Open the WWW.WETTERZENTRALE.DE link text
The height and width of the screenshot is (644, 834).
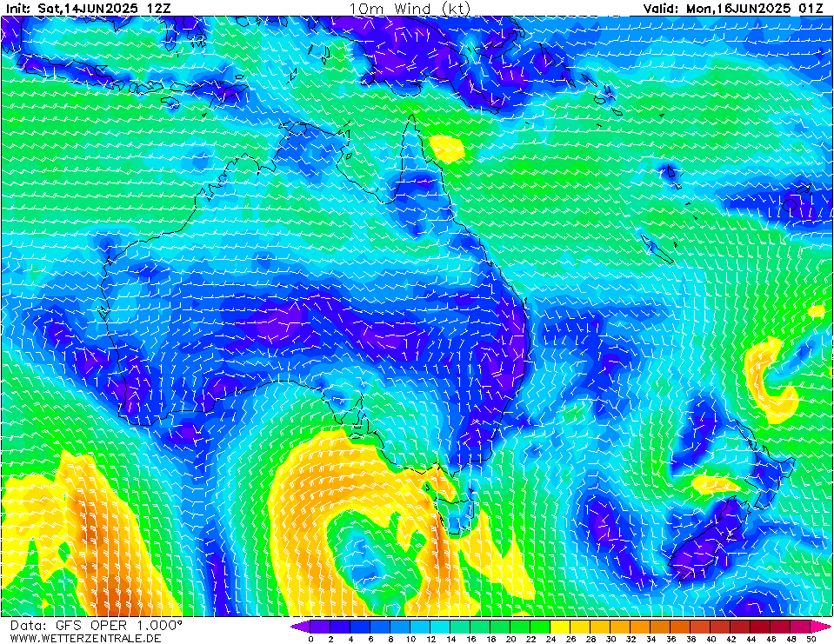(x=85, y=638)
